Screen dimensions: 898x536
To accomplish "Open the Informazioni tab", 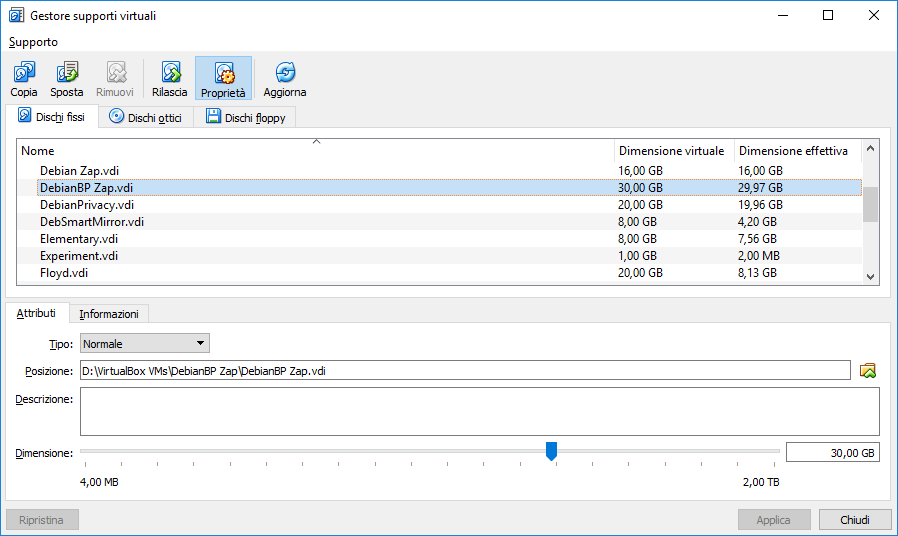I will pos(109,314).
